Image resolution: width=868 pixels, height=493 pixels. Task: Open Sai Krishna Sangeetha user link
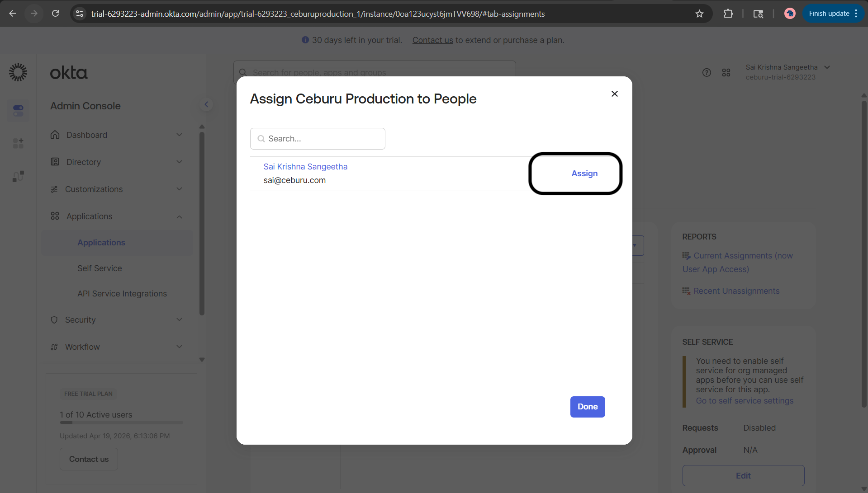305,167
